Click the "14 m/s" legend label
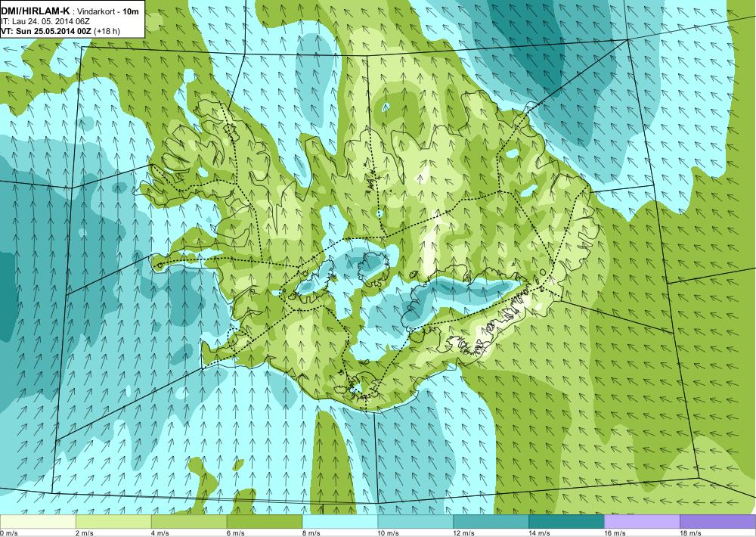 (x=540, y=533)
